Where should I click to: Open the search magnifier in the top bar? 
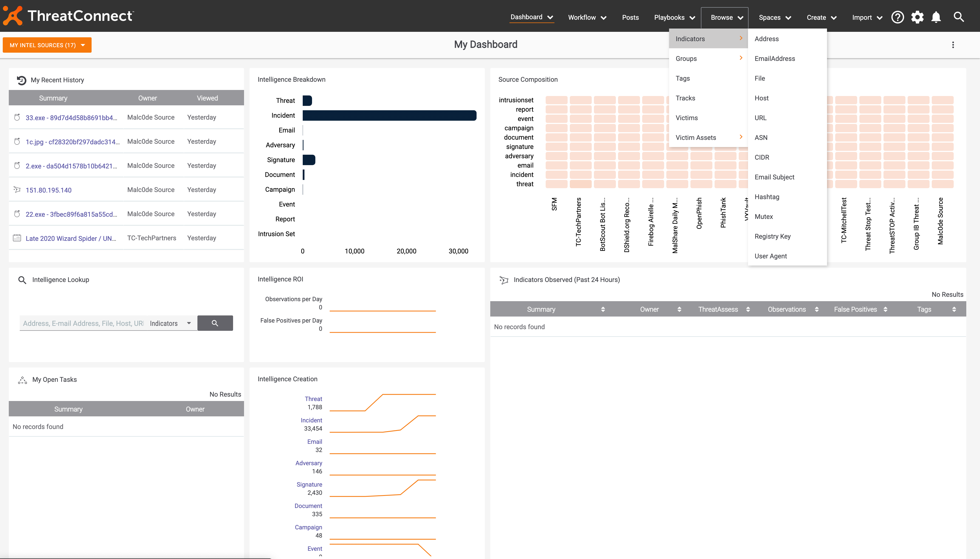coord(959,17)
